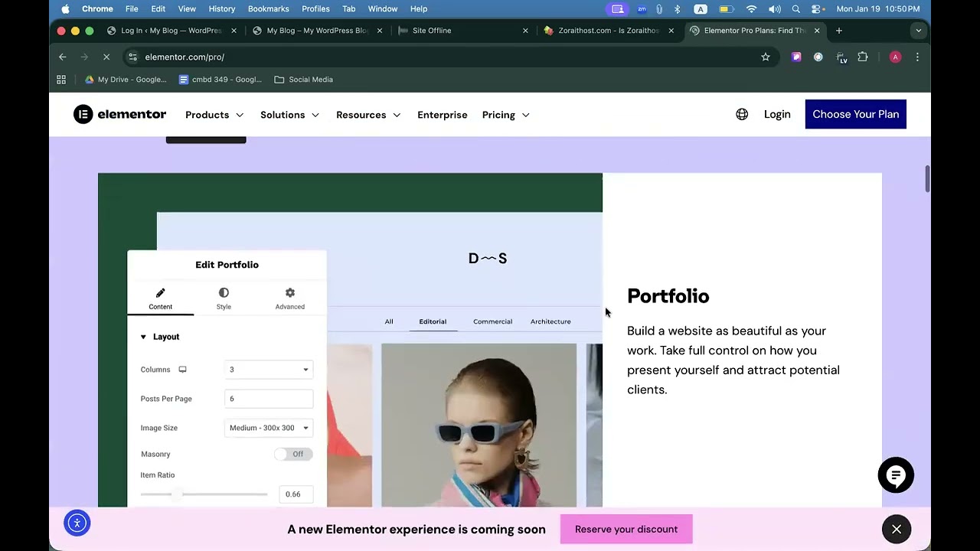Expand the Pricing menu

(506, 115)
